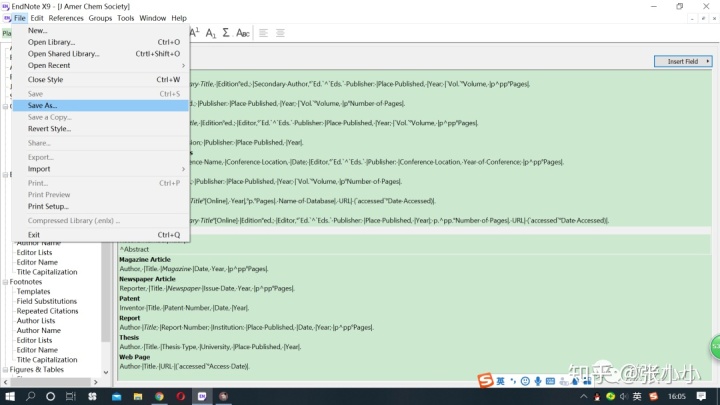Open Opera browser from the taskbar
Screen dimensions: 720x405
coord(180,396)
